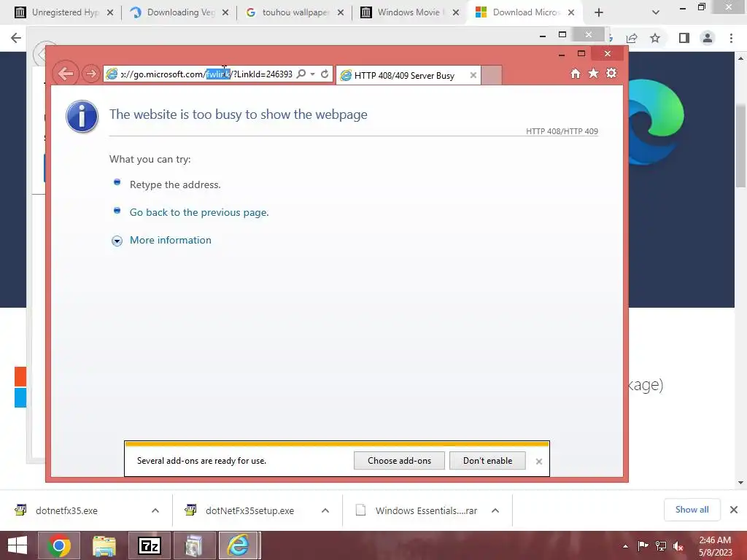Open Chrome tab search chevron

click(x=656, y=13)
